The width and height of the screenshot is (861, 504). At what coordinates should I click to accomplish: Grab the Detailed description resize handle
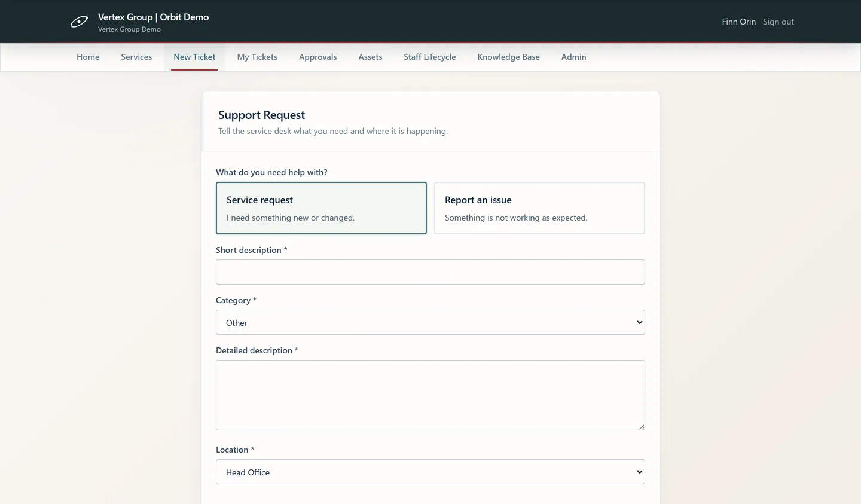(x=641, y=426)
